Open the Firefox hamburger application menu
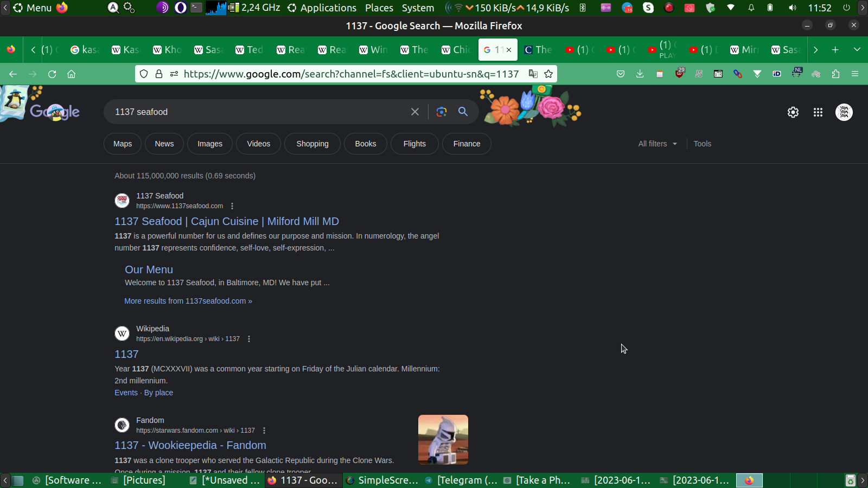This screenshot has width=868, height=488. click(x=855, y=74)
